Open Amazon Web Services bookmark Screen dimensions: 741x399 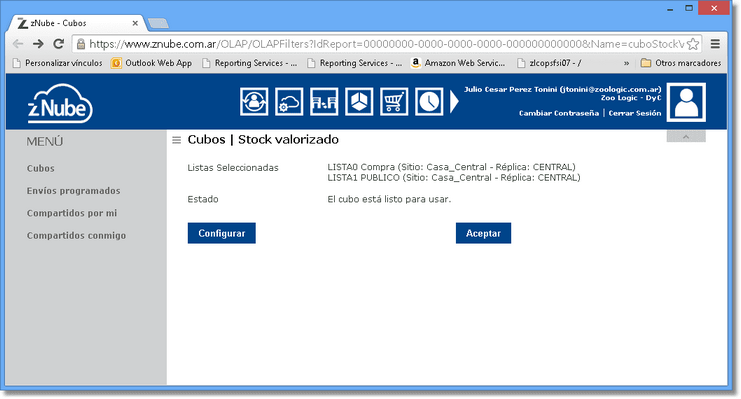point(458,63)
